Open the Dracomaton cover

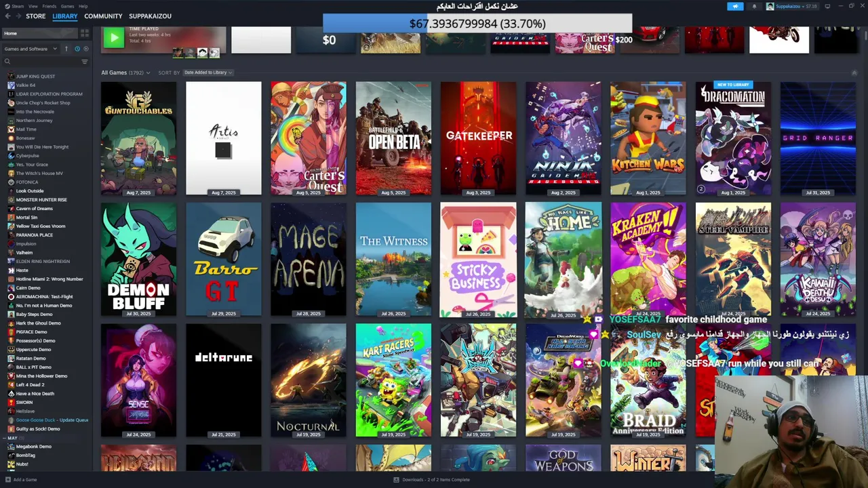coord(733,138)
